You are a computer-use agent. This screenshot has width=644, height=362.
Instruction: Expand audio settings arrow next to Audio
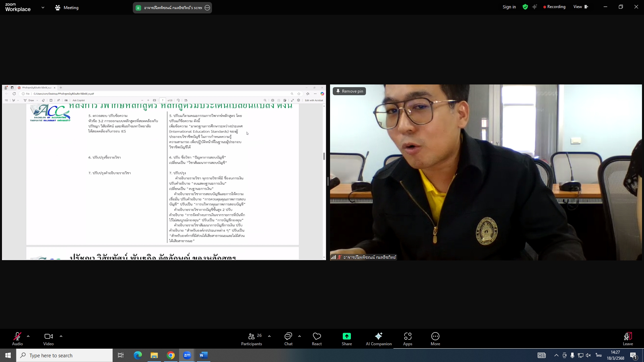[28, 336]
